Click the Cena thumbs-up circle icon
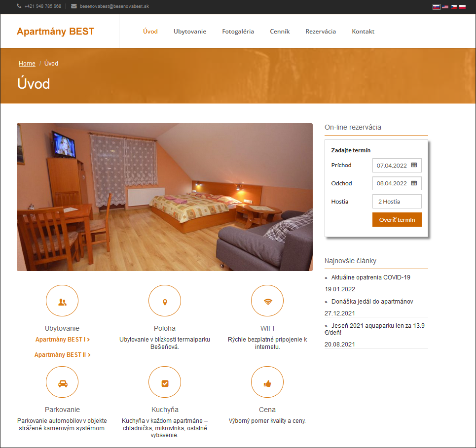 pyautogui.click(x=267, y=382)
